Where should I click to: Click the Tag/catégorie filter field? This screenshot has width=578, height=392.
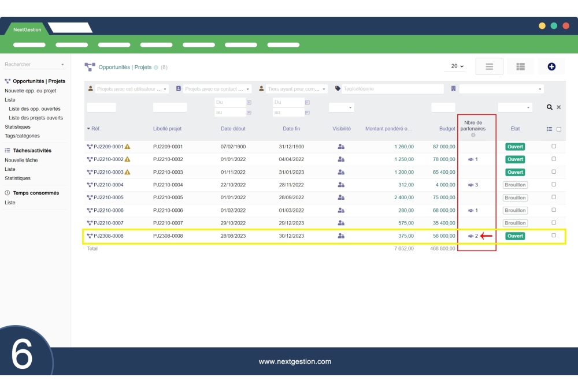click(392, 89)
